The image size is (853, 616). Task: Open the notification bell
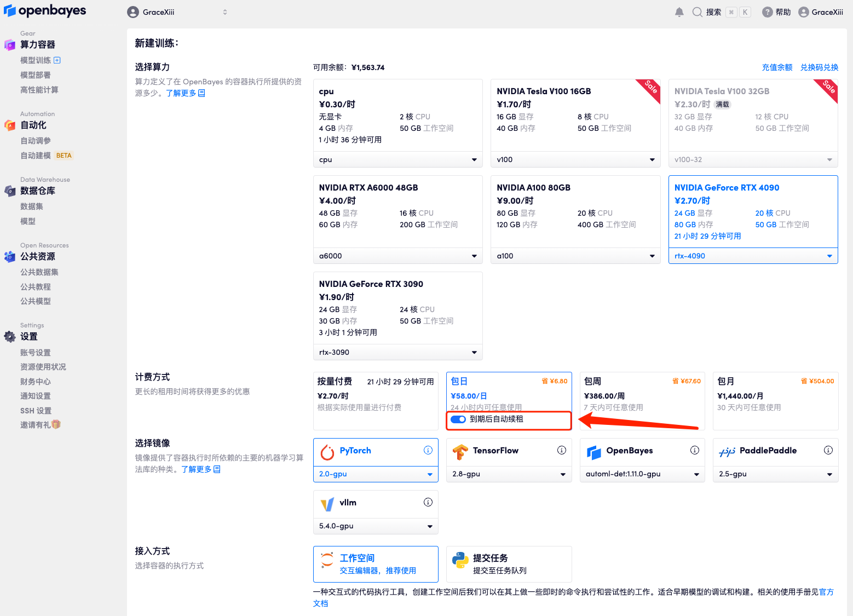coord(679,11)
